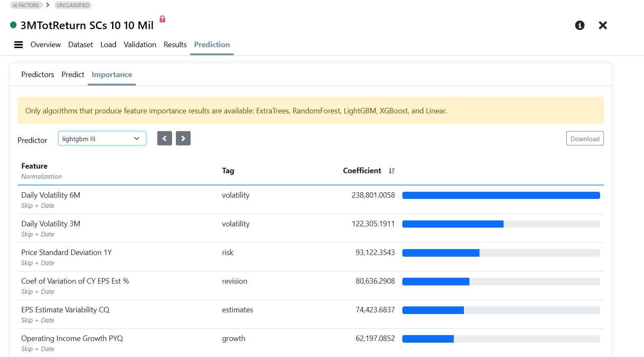Click Coef of Variation EPS bar

coord(501,281)
